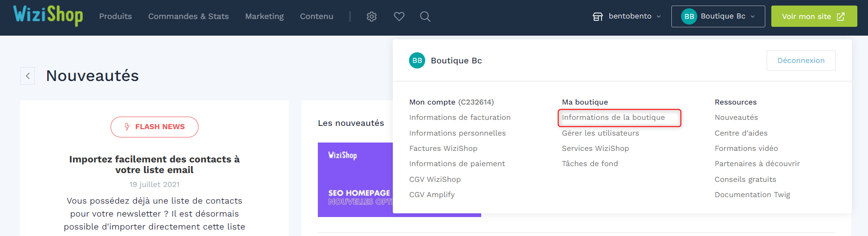Click the Ressources heading
This screenshot has height=236, width=868.
point(736,102)
